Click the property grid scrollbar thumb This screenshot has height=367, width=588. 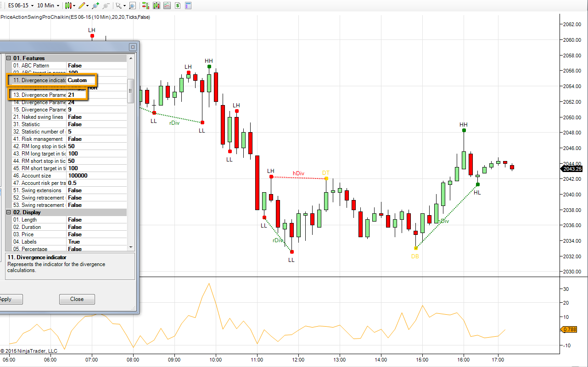pyautogui.click(x=131, y=91)
